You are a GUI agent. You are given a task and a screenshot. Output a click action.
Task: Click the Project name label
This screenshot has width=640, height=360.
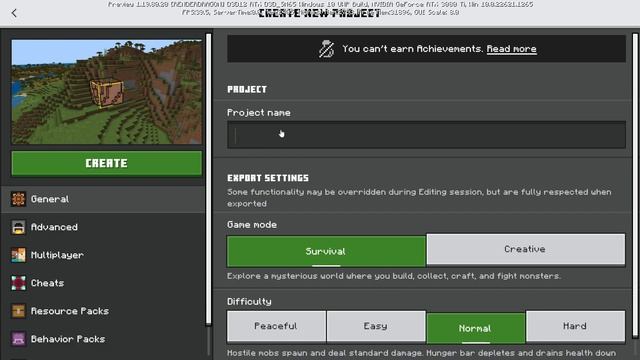pos(259,113)
